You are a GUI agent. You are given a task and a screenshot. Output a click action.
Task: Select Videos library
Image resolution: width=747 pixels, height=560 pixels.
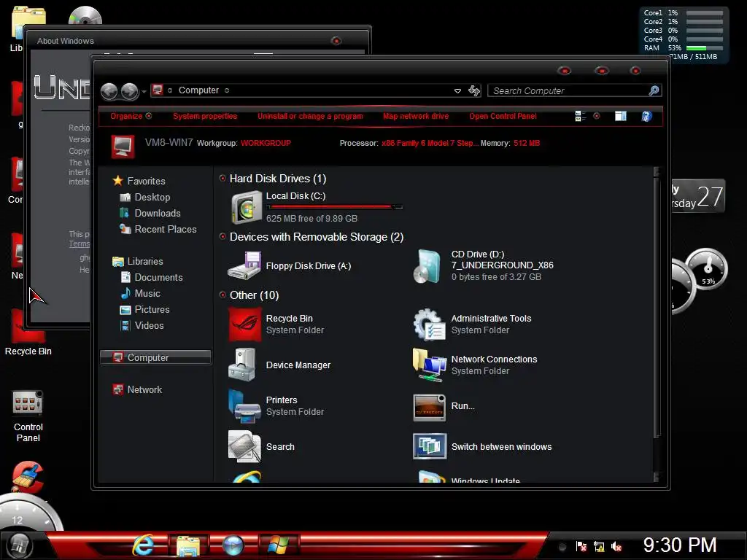coord(142,326)
